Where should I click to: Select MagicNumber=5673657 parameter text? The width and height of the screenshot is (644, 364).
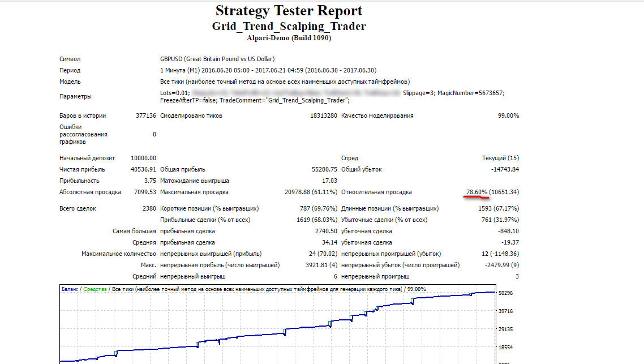click(471, 93)
